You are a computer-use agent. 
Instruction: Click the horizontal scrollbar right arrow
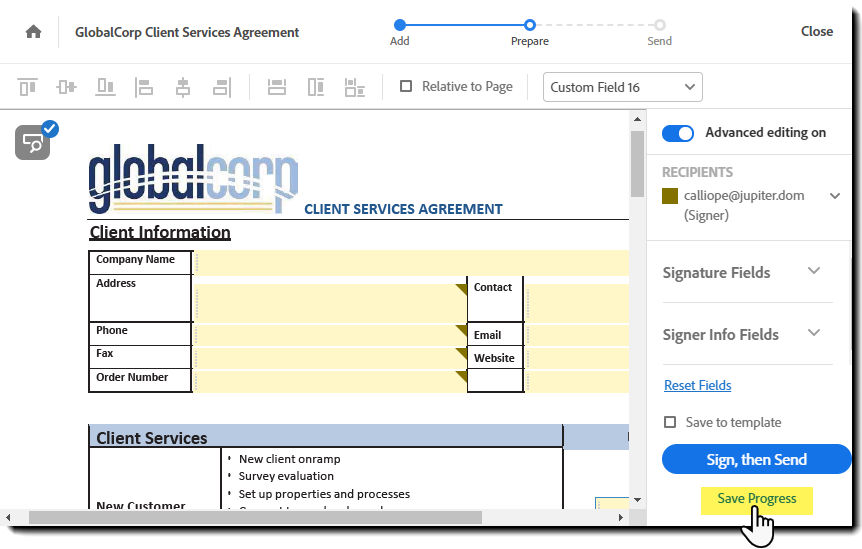pyautogui.click(x=621, y=517)
